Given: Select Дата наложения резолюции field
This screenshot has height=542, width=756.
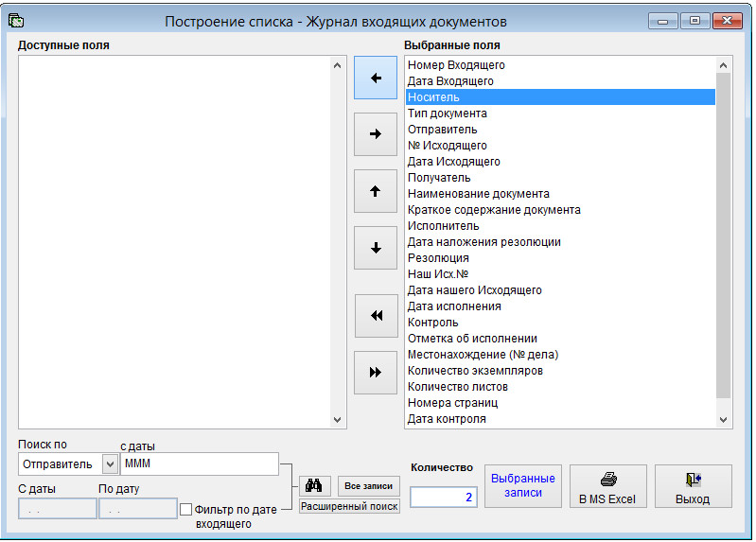Looking at the screenshot, I should click(560, 241).
